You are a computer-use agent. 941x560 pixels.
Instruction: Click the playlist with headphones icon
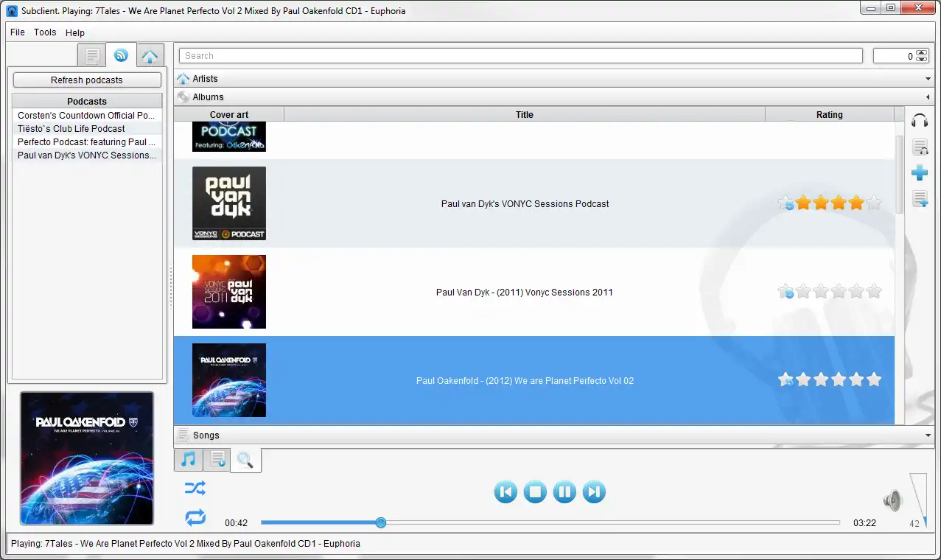tap(920, 147)
